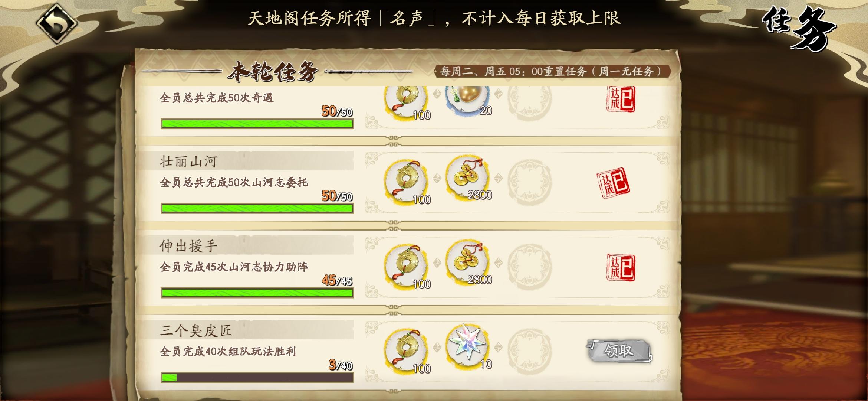Select the 三个臭皮匠 task title

coord(196,330)
